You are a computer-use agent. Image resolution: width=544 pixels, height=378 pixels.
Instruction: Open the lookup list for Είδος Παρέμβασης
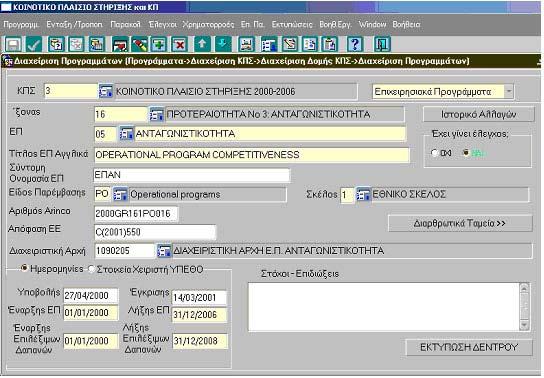pyautogui.click(x=120, y=194)
